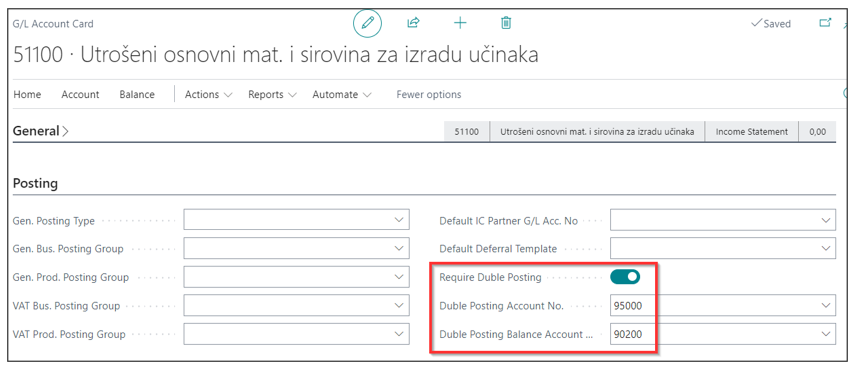Open the Balance tab
This screenshot has height=370, width=855.
tap(137, 94)
